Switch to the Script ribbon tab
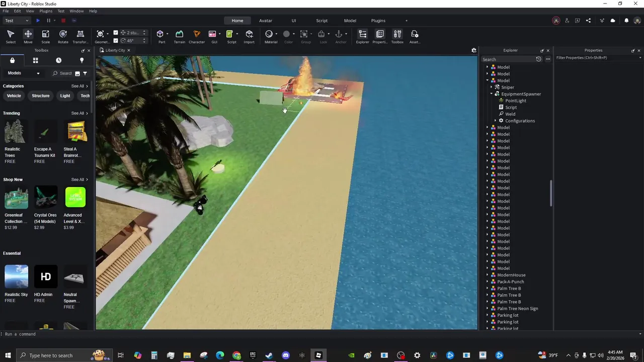The width and height of the screenshot is (644, 362). (x=322, y=21)
